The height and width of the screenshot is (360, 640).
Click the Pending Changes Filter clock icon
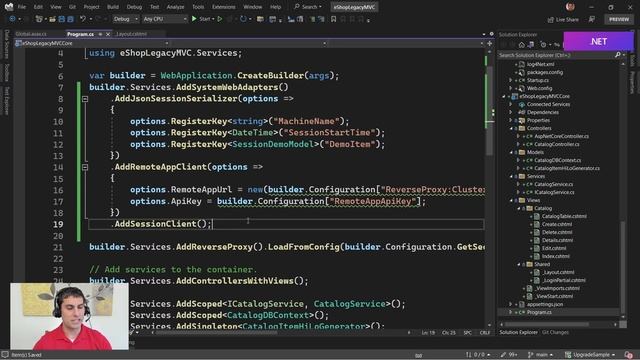tap(543, 44)
